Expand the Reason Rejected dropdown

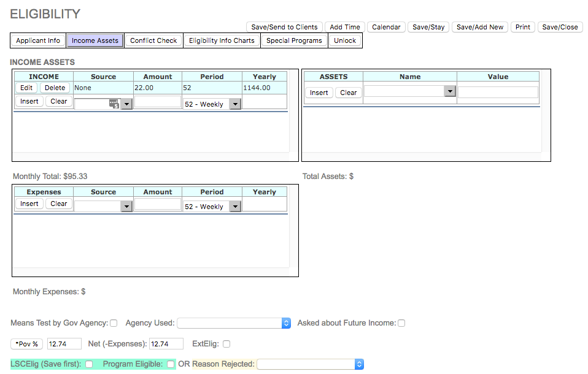310,364
